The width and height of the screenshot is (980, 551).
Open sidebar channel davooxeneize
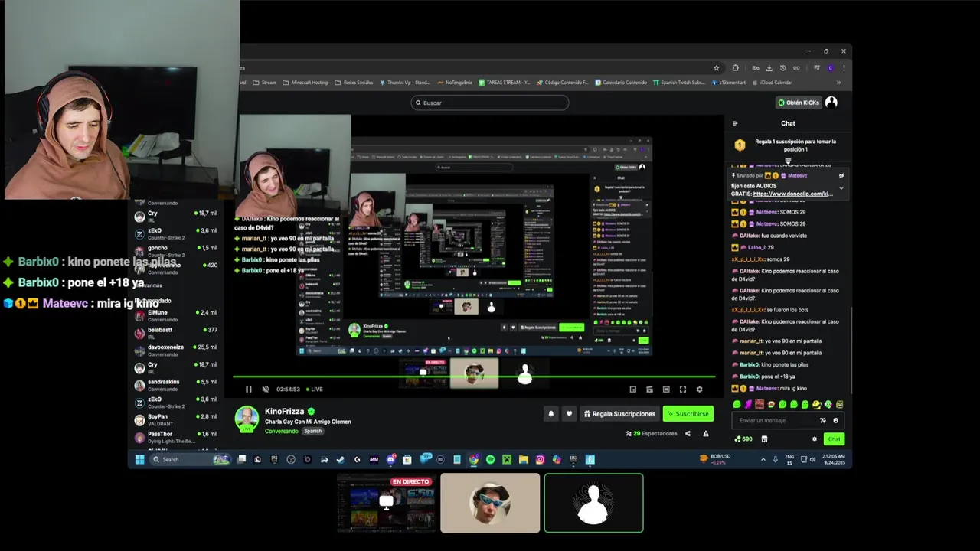(175, 350)
